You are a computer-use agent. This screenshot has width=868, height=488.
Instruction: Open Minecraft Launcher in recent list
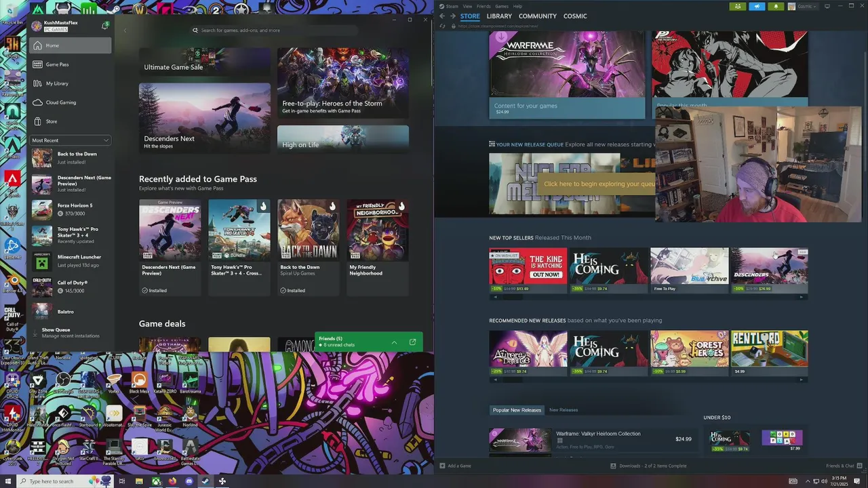(x=71, y=260)
